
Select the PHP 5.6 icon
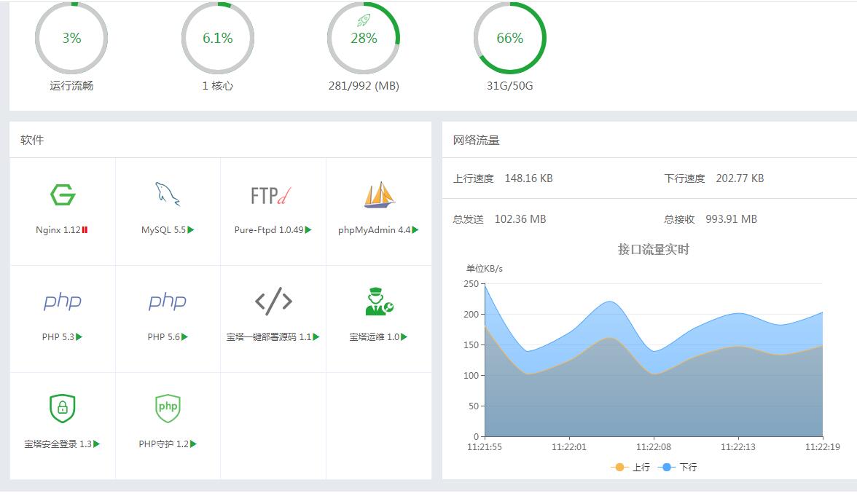tap(167, 300)
